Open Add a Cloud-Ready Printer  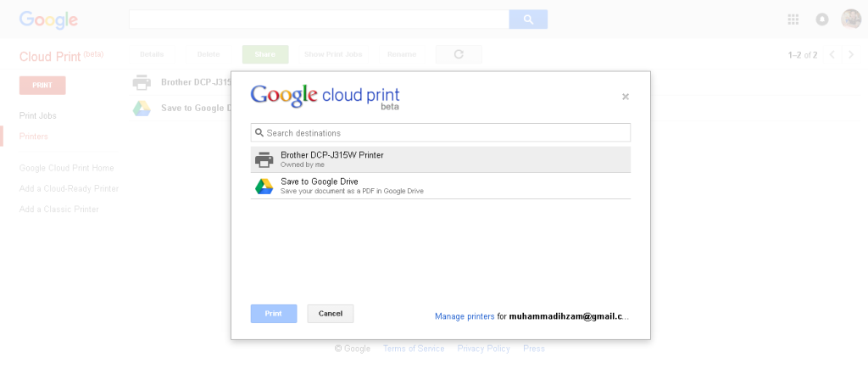point(70,188)
